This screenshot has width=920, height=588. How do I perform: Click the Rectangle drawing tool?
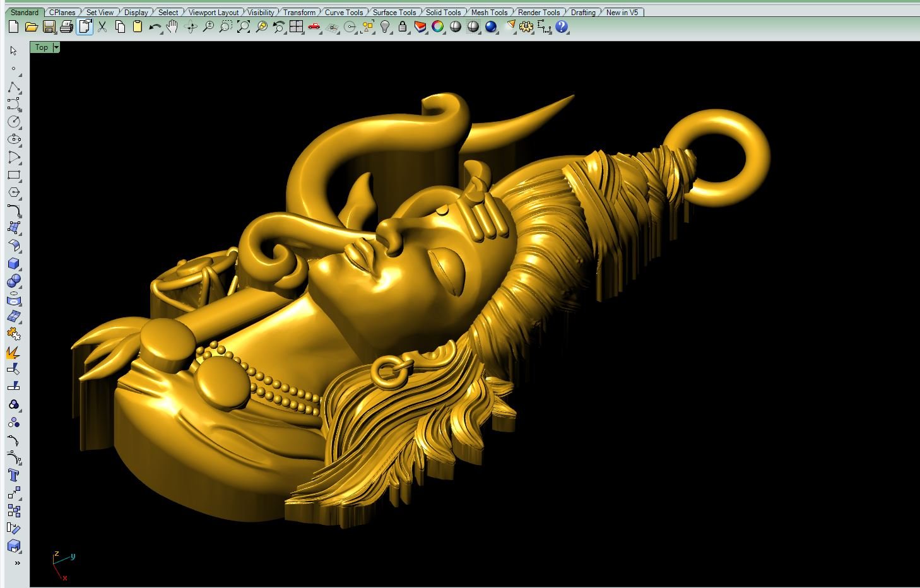pyautogui.click(x=14, y=175)
